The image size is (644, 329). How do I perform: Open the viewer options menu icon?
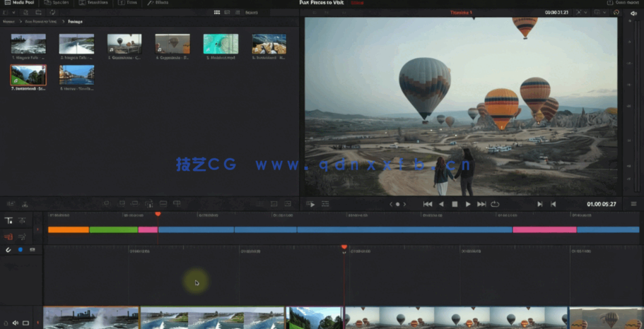(x=633, y=204)
